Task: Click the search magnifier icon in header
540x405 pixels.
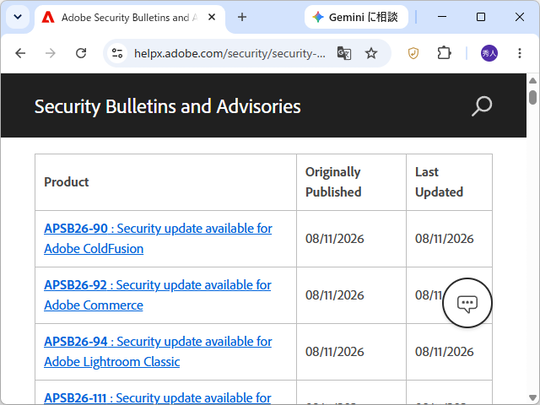Action: pos(481,106)
